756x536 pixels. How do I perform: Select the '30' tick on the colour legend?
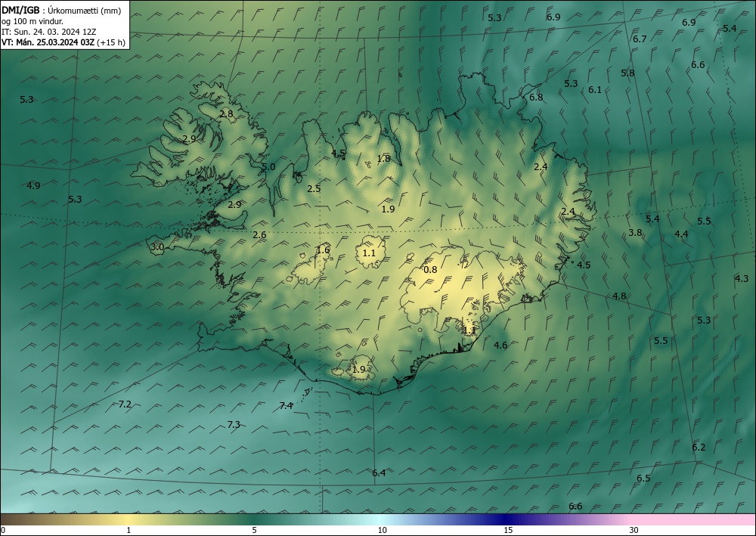(634, 530)
